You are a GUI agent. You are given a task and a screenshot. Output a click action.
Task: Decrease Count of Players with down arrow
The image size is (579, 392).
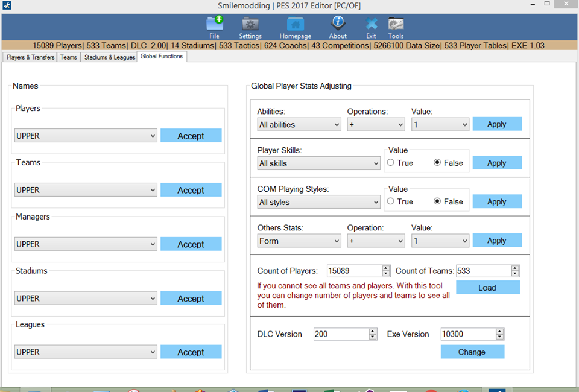pos(386,274)
